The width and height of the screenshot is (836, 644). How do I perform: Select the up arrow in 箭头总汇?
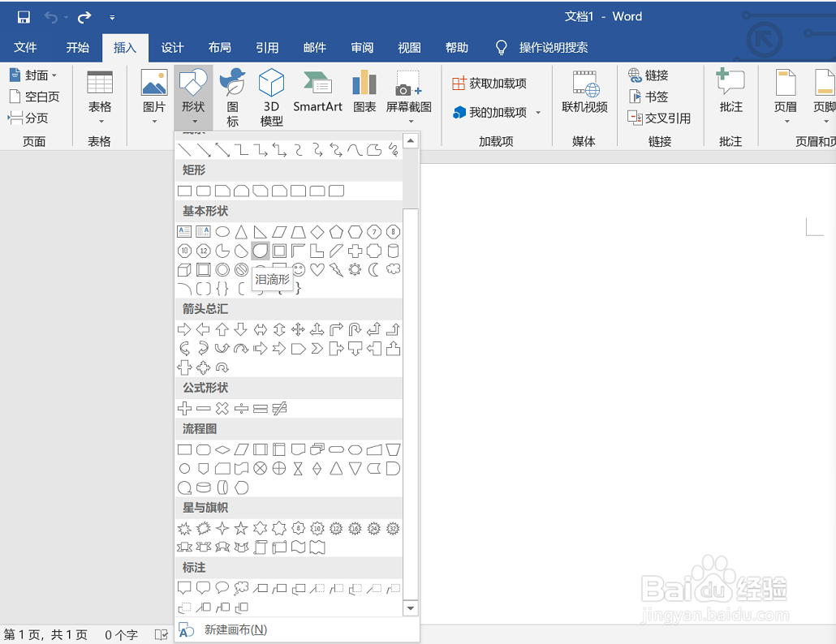pos(222,329)
